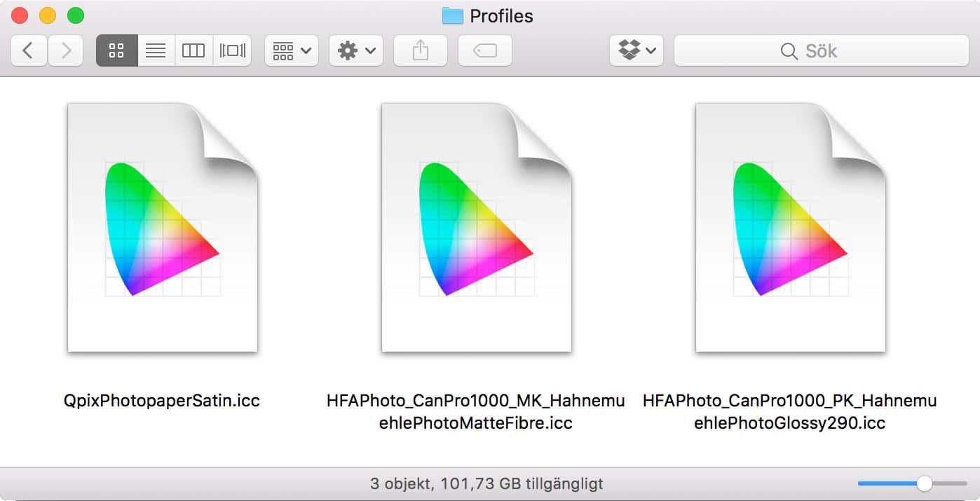Click the HFAPhoto MK MatteFibre filename label

pyautogui.click(x=476, y=412)
